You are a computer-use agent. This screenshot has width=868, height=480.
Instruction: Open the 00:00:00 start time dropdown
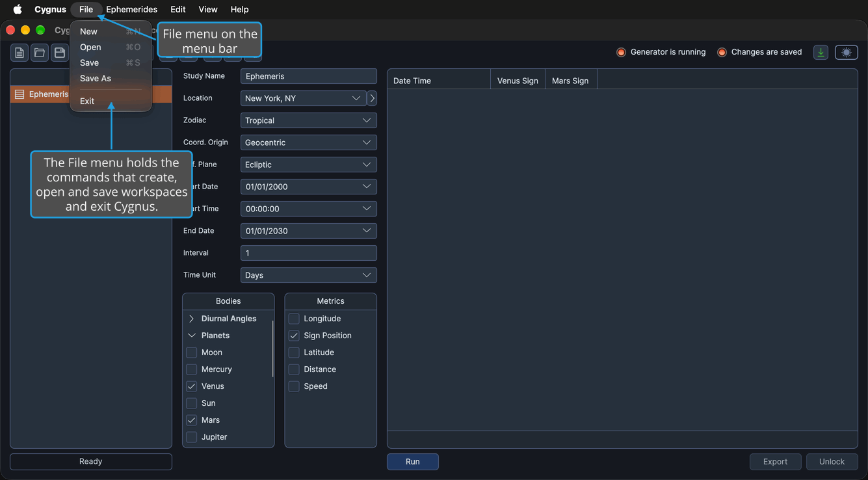tap(309, 209)
